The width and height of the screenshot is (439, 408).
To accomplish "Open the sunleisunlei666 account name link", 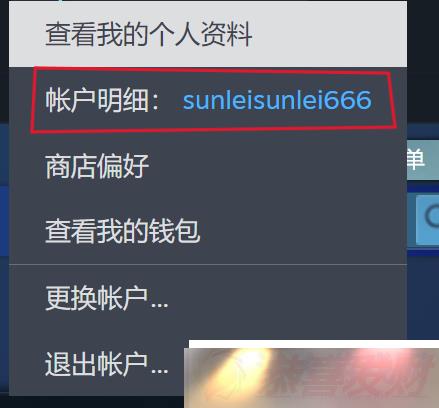I will 277,100.
